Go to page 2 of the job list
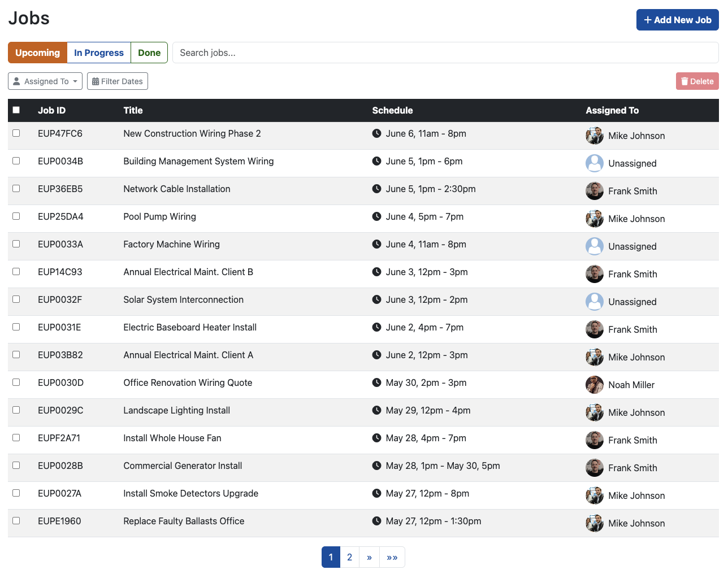This screenshot has height=574, width=728. [x=349, y=557]
